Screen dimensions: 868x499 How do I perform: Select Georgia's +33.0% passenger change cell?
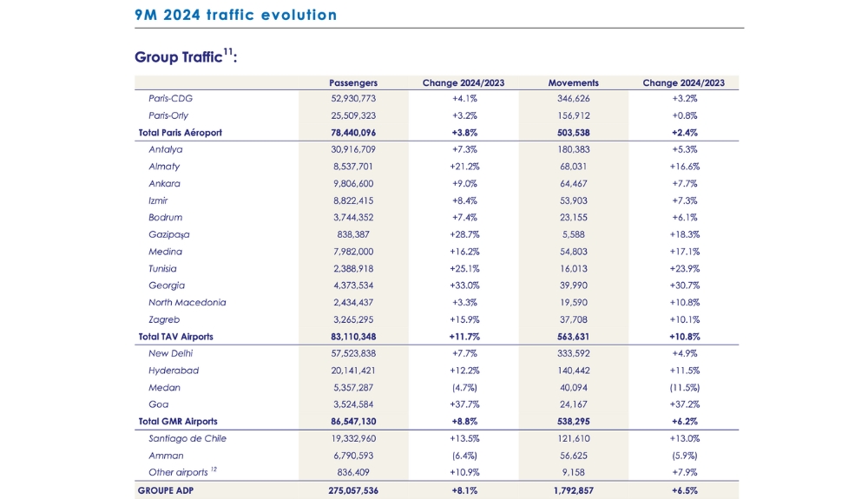[463, 286]
